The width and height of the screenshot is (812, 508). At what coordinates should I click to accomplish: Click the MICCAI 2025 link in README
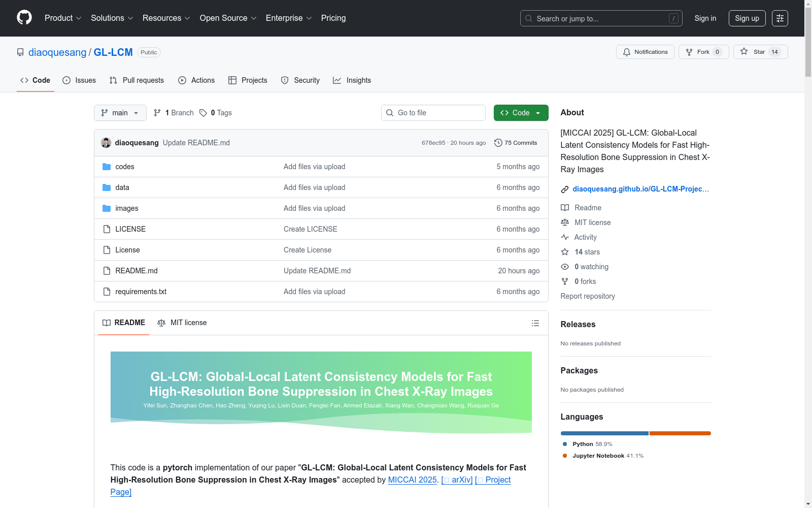[413, 480]
